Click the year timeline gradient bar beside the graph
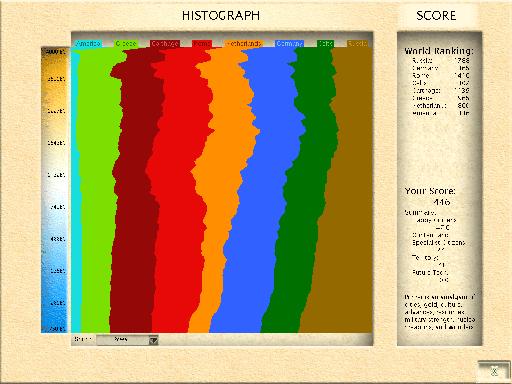The height and width of the screenshot is (384, 512). click(x=55, y=190)
